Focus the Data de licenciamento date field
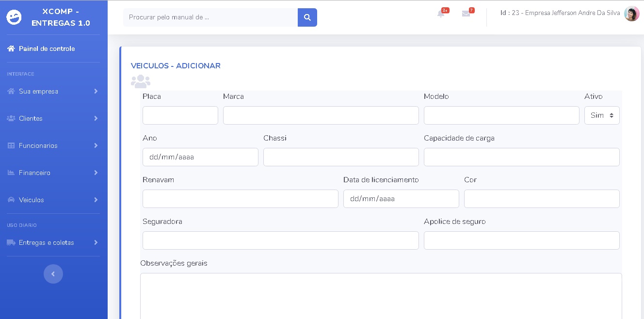644x319 pixels. pyautogui.click(x=401, y=199)
